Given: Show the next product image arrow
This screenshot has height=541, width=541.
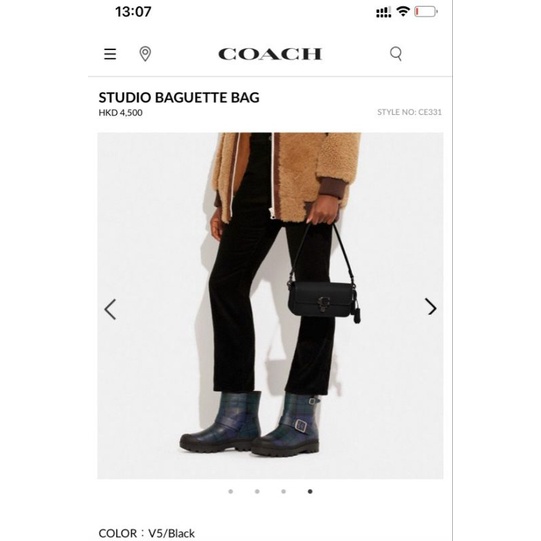Looking at the screenshot, I should [431, 307].
